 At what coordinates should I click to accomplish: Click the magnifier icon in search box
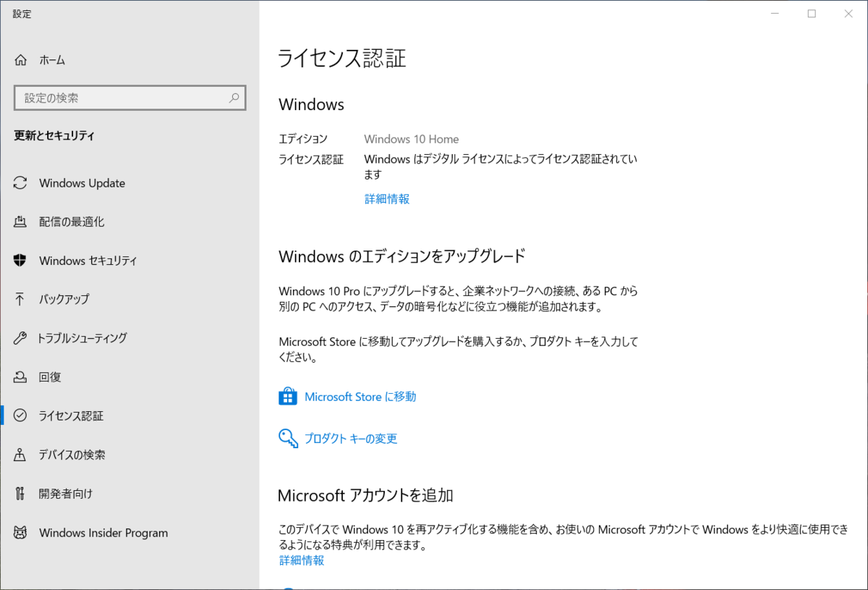[234, 98]
